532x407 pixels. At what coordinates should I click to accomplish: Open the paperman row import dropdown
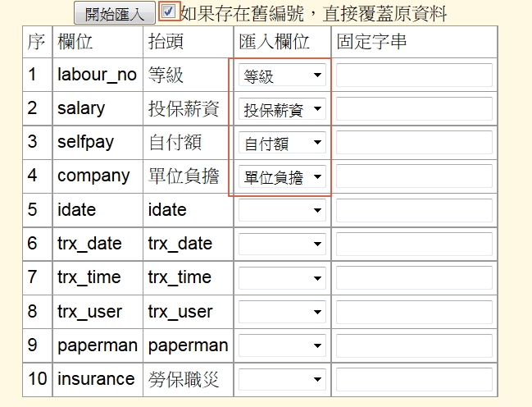[283, 346]
